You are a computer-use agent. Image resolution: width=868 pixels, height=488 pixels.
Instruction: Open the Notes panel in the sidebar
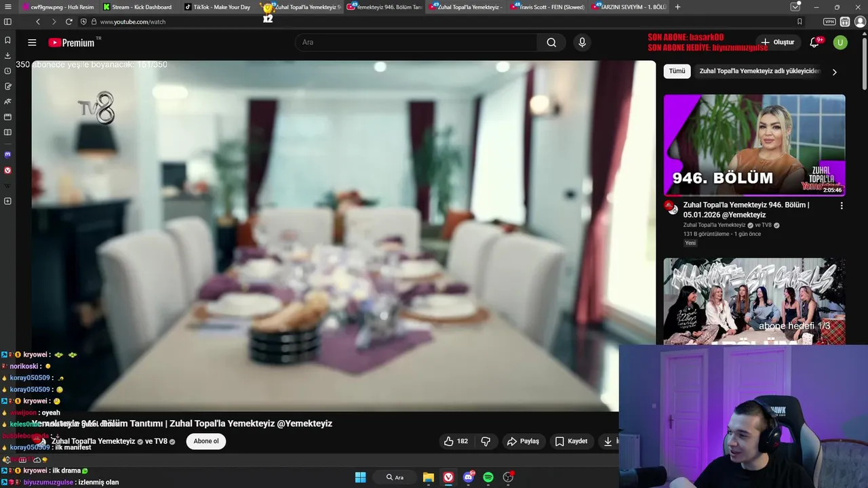[7, 86]
